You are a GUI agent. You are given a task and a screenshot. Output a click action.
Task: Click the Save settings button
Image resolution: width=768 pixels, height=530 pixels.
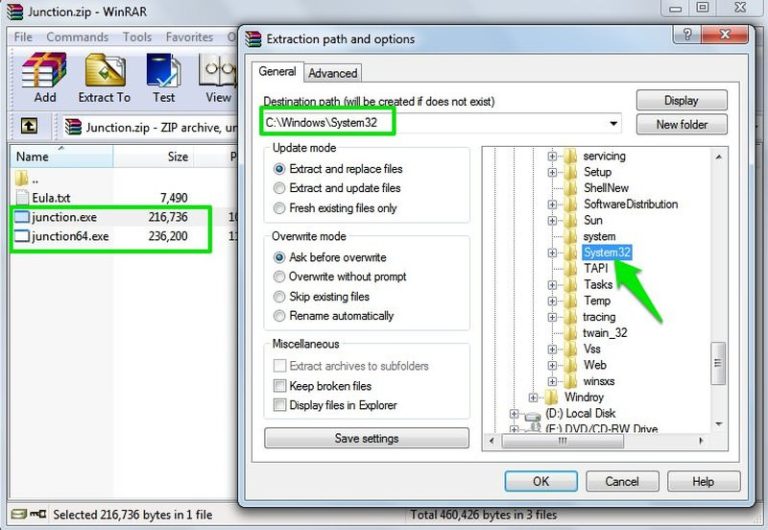(366, 438)
